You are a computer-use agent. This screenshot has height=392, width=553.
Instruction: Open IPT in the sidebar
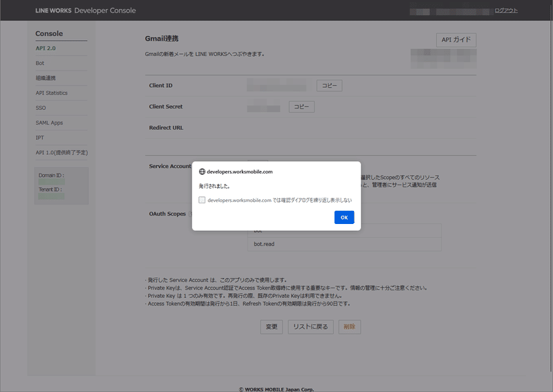tap(39, 138)
